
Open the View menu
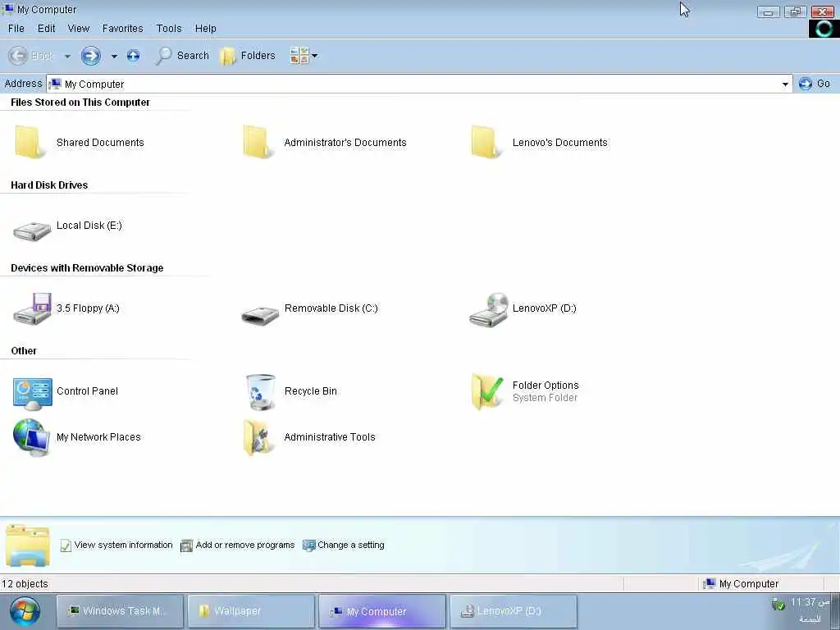point(78,29)
